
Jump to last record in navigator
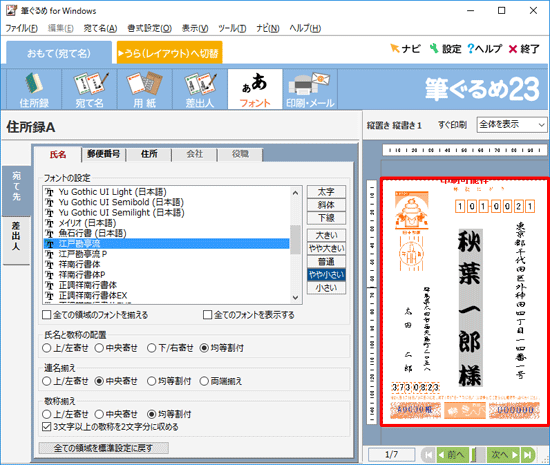528,455
